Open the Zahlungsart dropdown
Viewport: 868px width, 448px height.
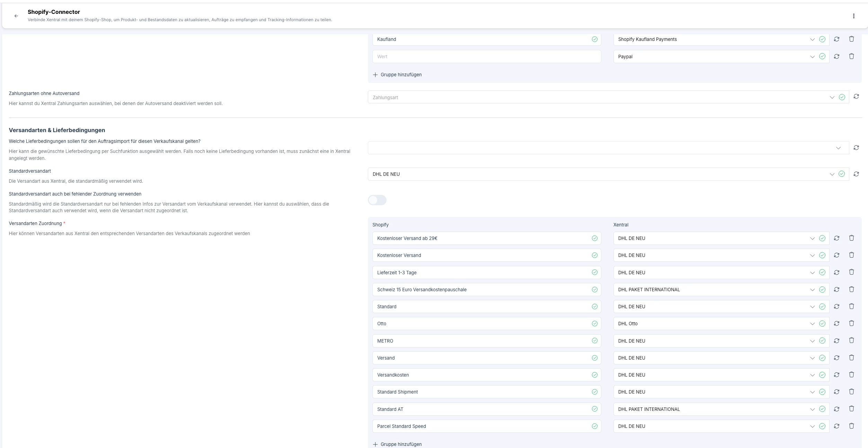599,97
